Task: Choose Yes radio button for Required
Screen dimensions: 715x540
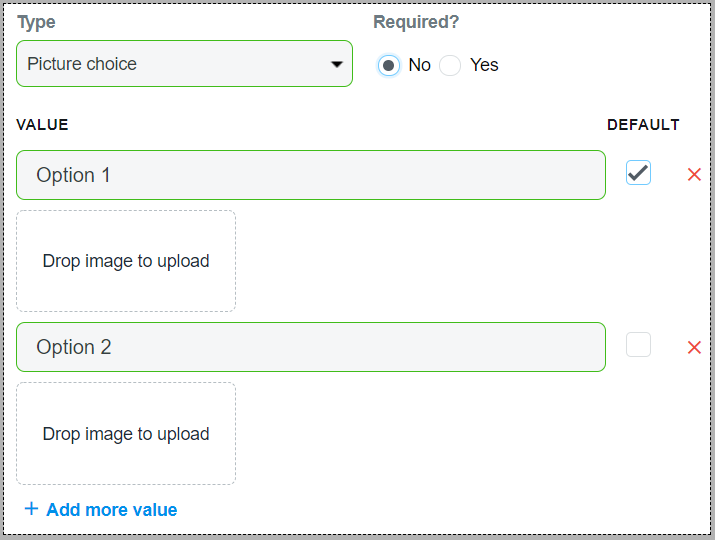Action: [450, 65]
